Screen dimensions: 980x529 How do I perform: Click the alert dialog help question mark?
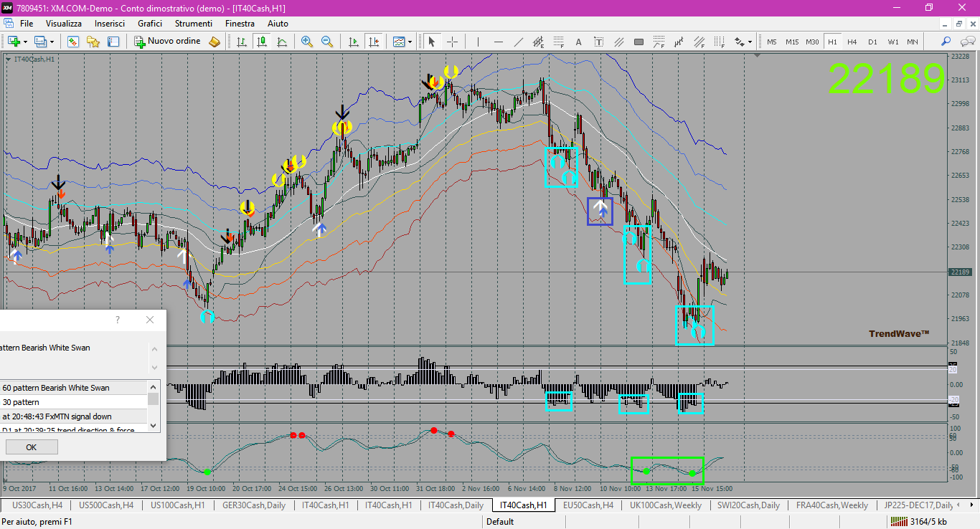(118, 320)
